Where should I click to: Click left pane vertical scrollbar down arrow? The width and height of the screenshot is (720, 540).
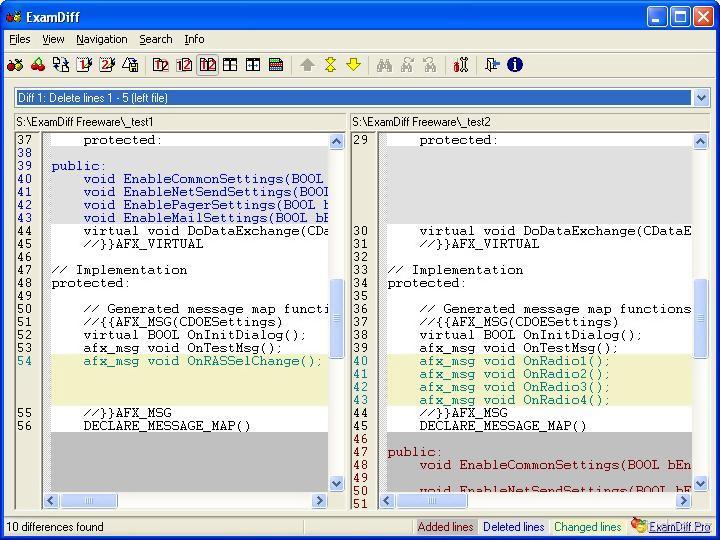click(x=337, y=483)
